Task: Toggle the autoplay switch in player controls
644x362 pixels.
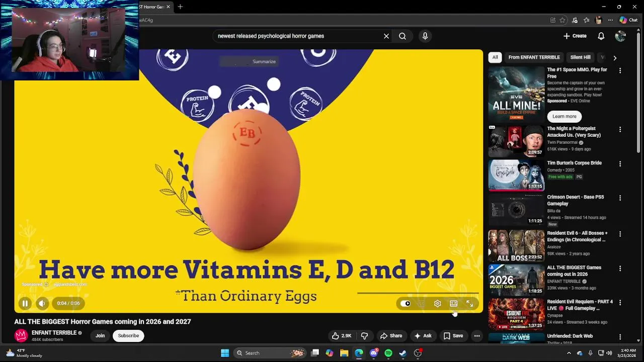Action: (406, 304)
